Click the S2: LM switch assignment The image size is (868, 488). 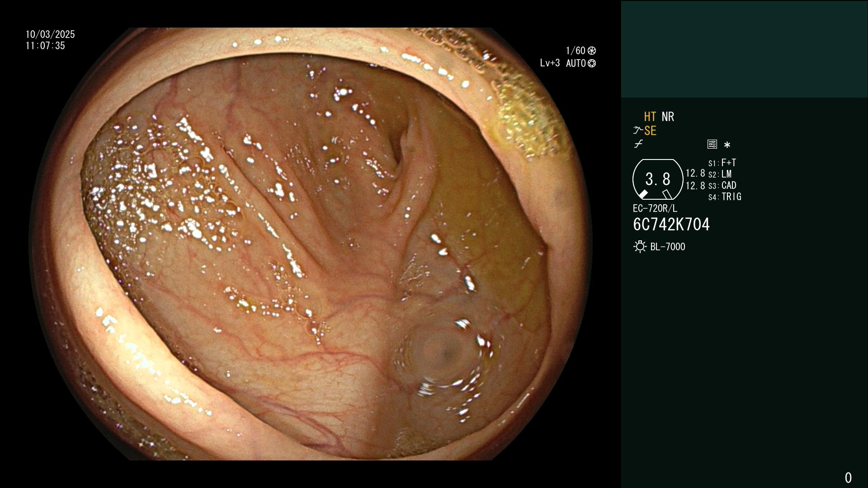tap(720, 174)
